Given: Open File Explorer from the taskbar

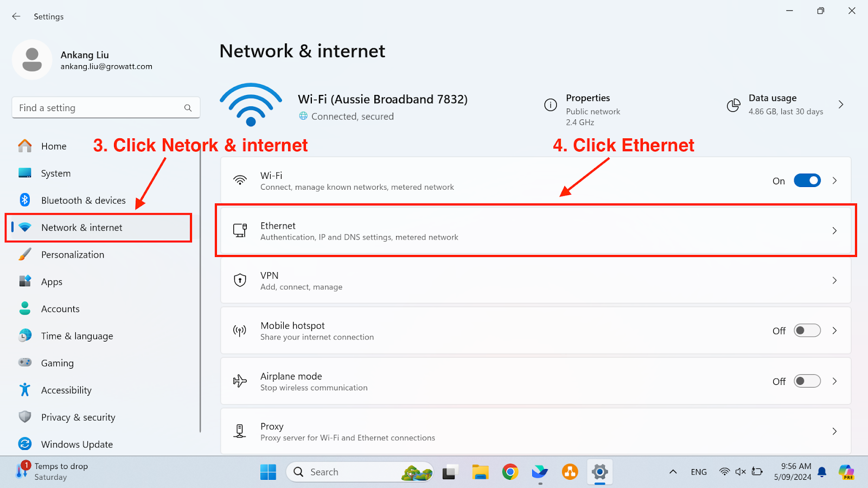Looking at the screenshot, I should pyautogui.click(x=480, y=472).
